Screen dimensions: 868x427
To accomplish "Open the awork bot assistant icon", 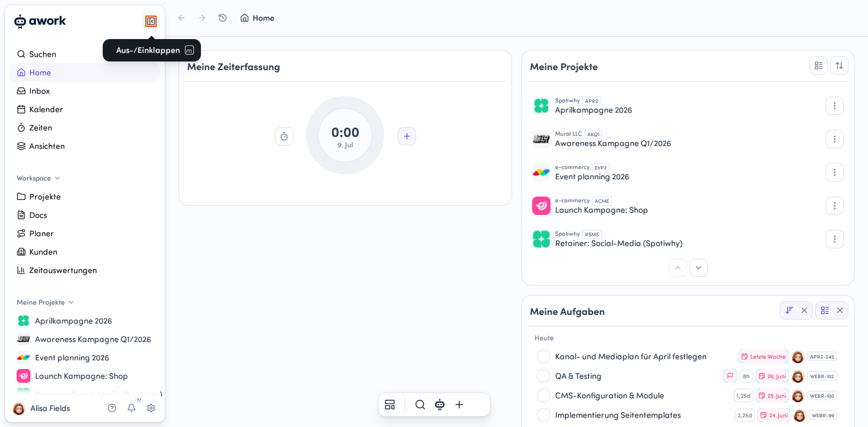I will pyautogui.click(x=440, y=405).
